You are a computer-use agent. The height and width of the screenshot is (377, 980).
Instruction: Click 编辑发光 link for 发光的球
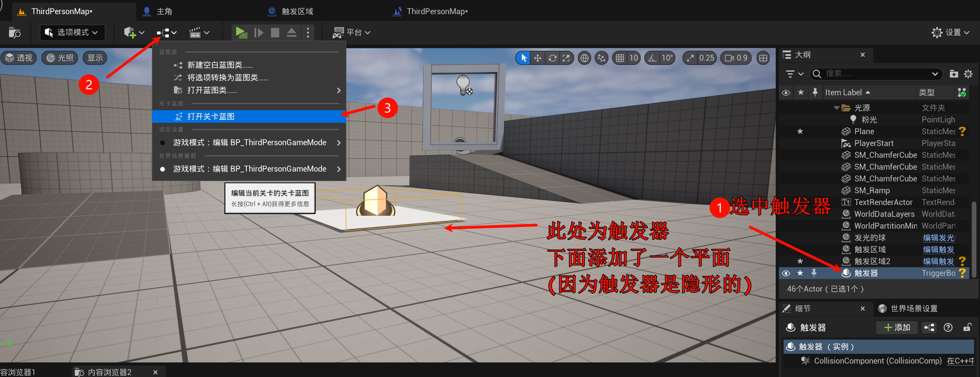tap(938, 238)
